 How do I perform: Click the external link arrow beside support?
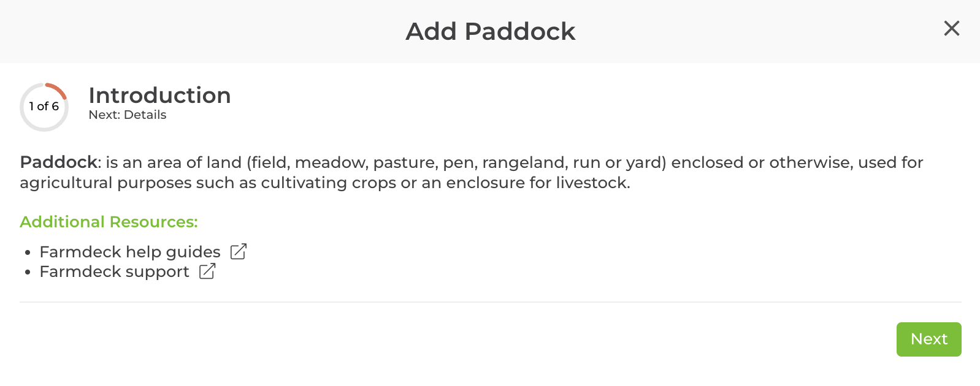coord(207,271)
